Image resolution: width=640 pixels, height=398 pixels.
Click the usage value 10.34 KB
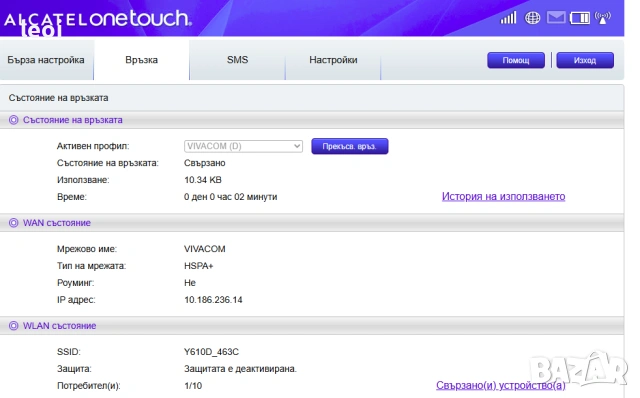pyautogui.click(x=203, y=180)
